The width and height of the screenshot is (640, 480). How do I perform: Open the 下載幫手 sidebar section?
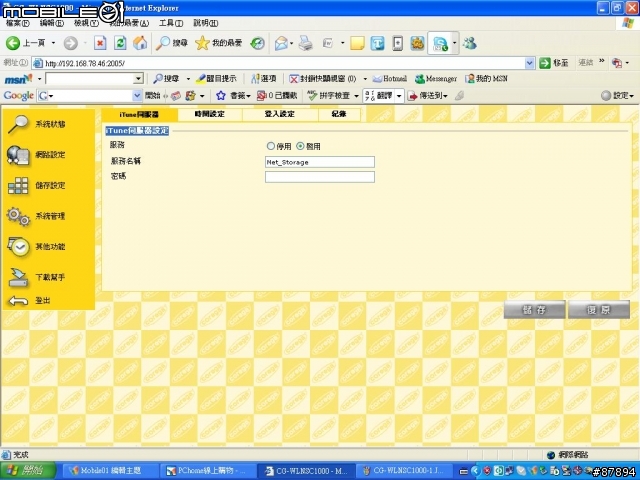point(36,278)
